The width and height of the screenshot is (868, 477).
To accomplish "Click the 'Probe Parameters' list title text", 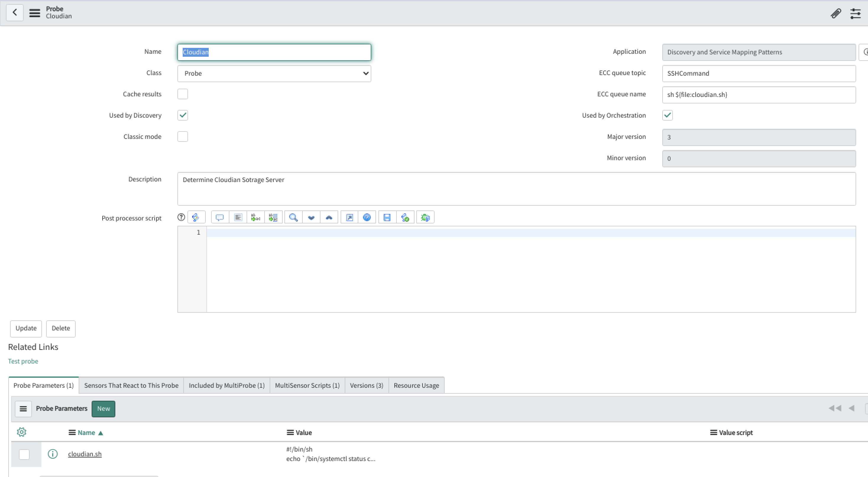I will 62,409.
